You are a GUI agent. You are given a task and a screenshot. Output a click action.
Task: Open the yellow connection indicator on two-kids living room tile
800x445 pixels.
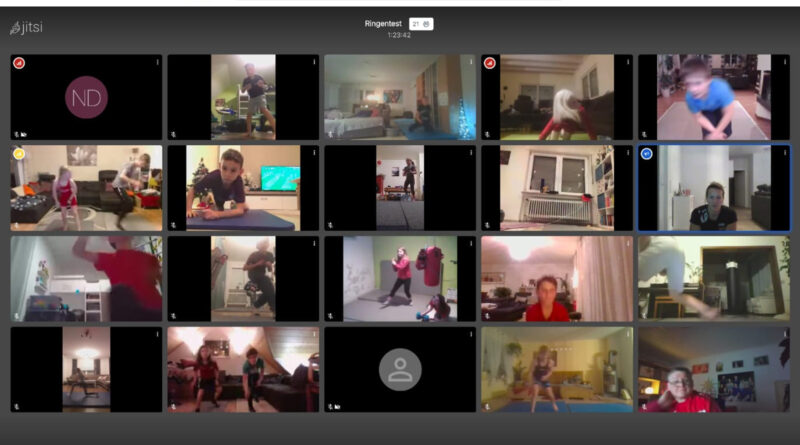pyautogui.click(x=19, y=154)
